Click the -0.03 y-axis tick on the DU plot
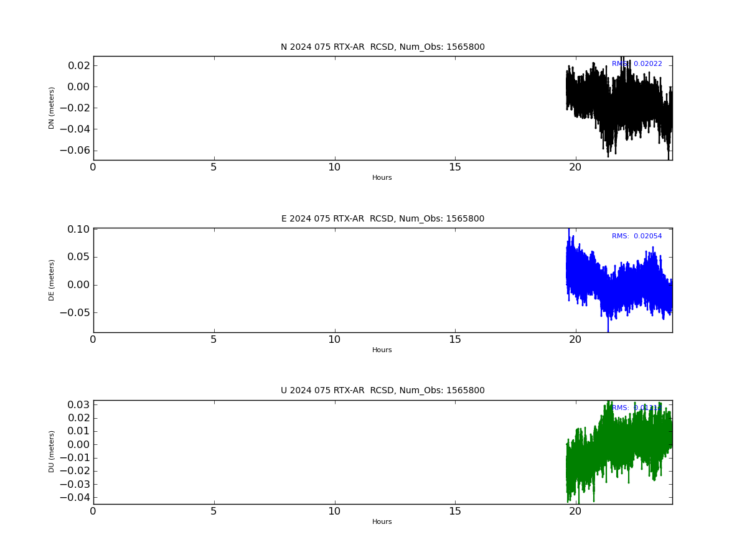This screenshot has height=560, width=747. (x=74, y=484)
